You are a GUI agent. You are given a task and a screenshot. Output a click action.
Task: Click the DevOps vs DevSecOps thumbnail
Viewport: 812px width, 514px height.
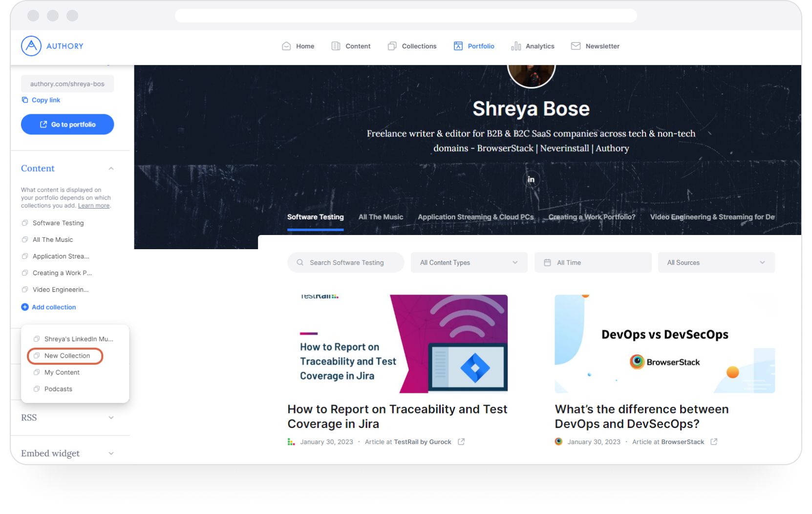(665, 343)
